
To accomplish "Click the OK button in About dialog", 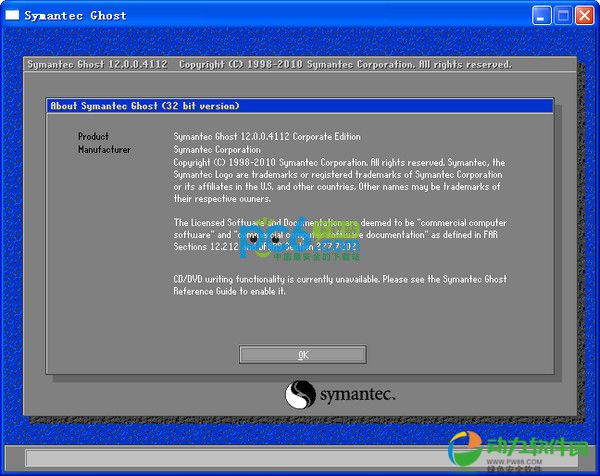I will (x=302, y=355).
